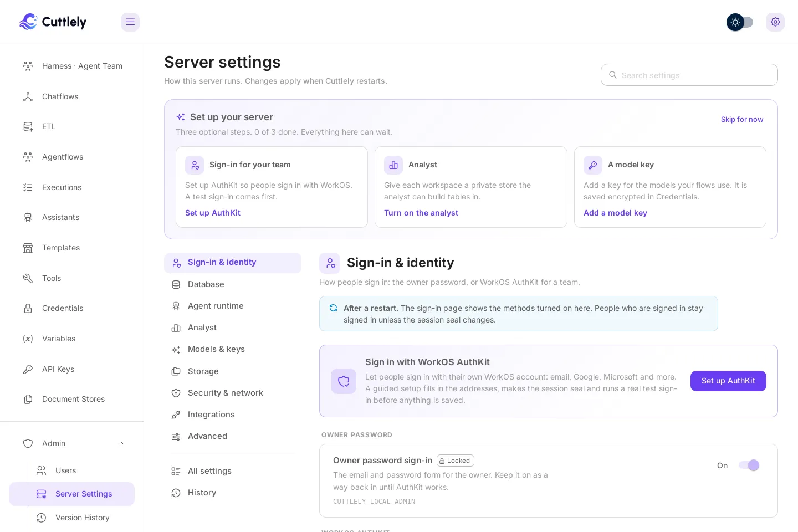
Task: Collapse the Admin section chevron
Action: click(x=121, y=443)
